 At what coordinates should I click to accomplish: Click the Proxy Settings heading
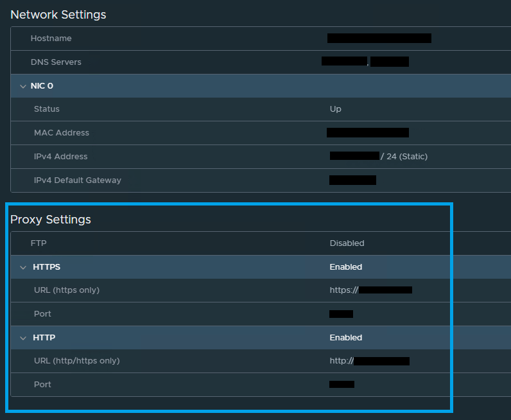[51, 220]
